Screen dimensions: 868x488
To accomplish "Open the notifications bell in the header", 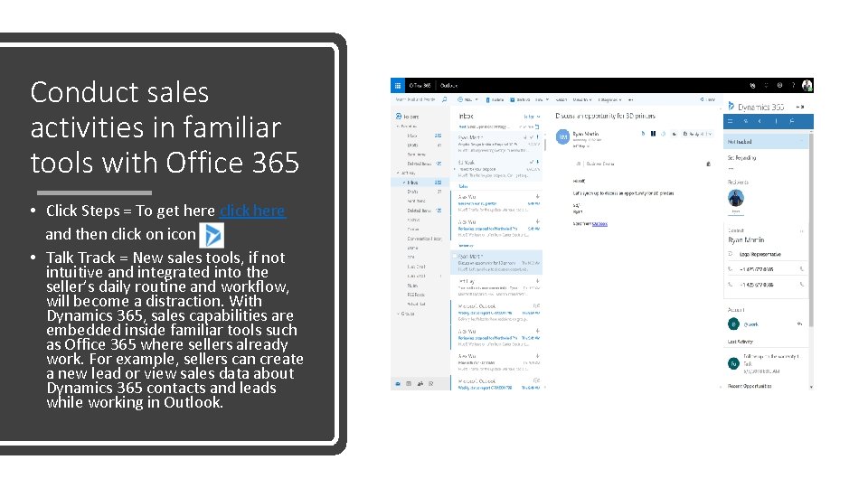I will coord(766,85).
